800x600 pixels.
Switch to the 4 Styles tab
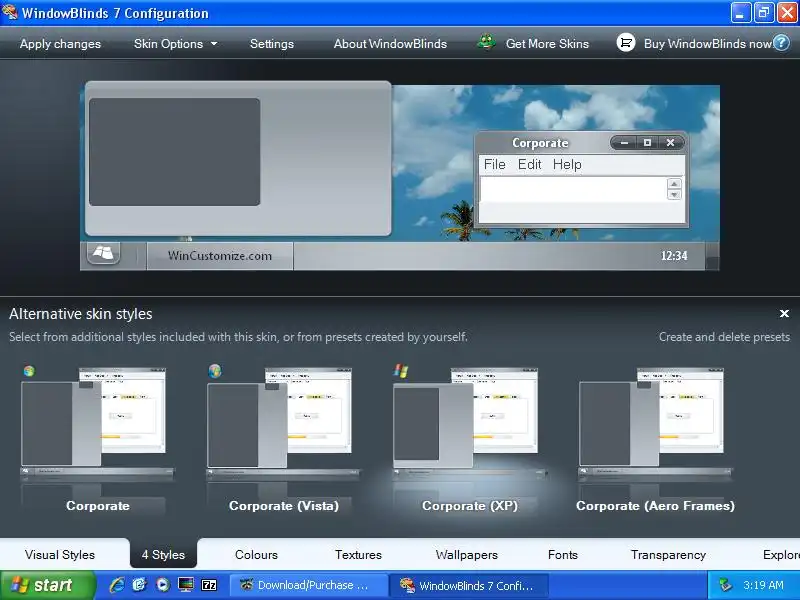[163, 555]
